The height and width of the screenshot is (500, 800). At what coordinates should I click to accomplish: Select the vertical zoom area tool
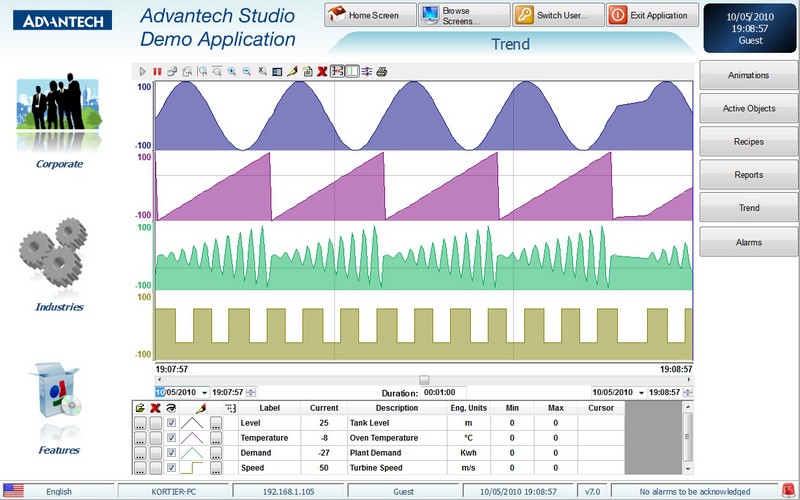tap(217, 72)
